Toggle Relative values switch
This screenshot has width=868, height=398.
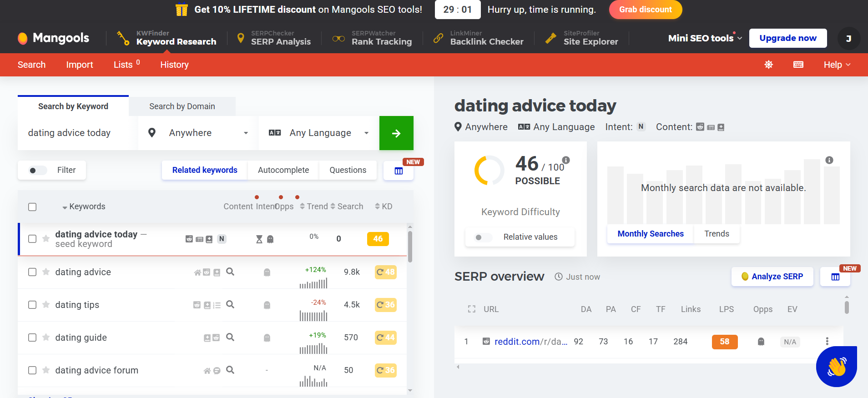tap(484, 237)
